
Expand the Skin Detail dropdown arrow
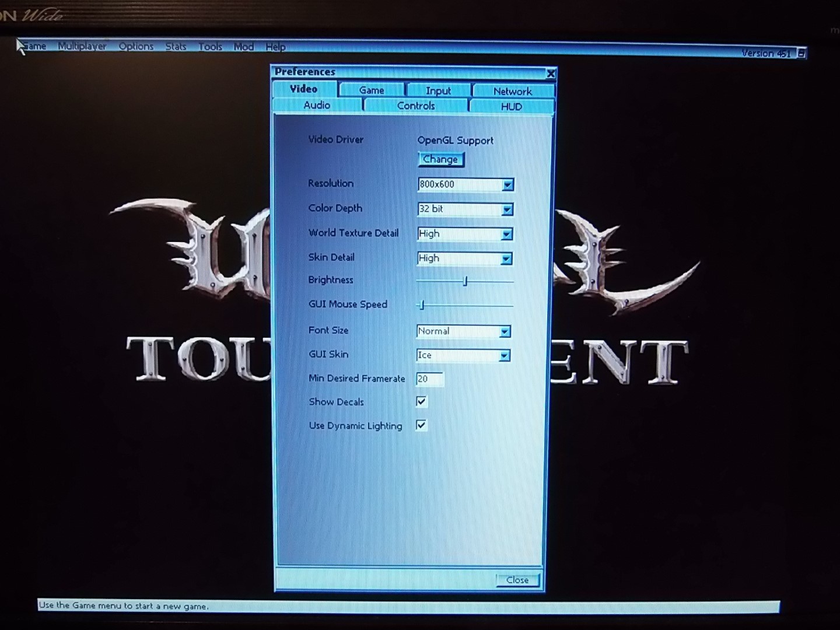click(506, 258)
